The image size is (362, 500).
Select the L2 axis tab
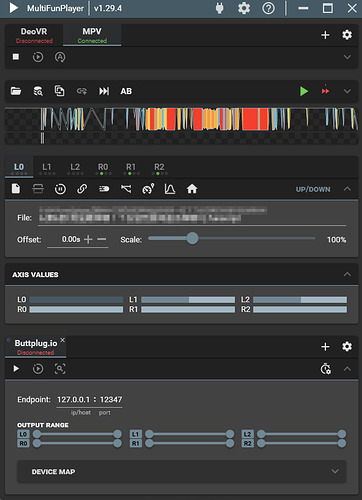point(75,168)
